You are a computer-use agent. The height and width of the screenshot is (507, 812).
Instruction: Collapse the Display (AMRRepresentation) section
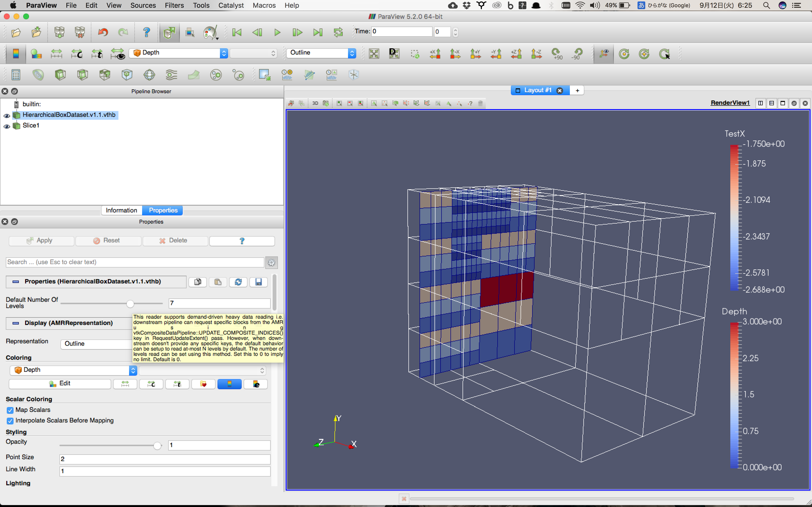pyautogui.click(x=15, y=323)
